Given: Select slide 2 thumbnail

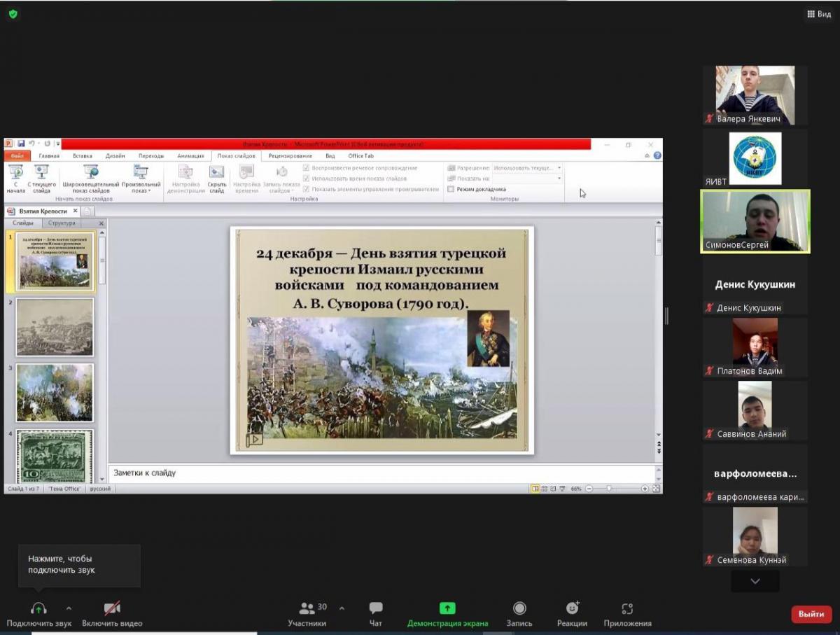Looking at the screenshot, I should tap(55, 327).
